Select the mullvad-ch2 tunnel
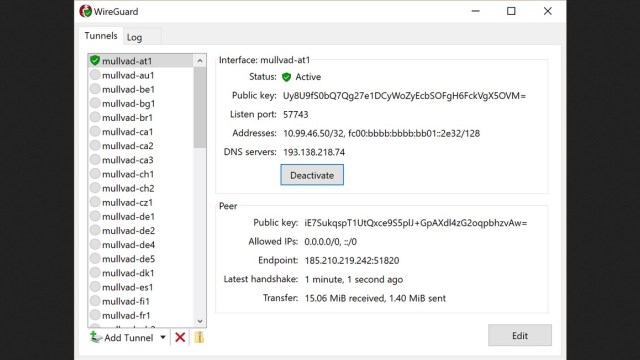The image size is (640, 360). pos(141,188)
